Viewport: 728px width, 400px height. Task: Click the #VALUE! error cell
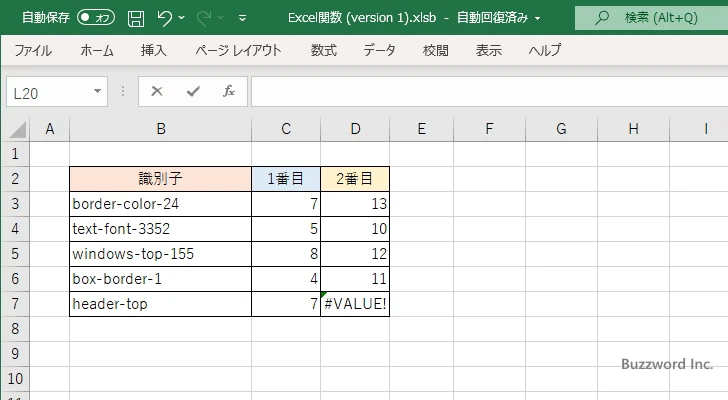coord(355,304)
